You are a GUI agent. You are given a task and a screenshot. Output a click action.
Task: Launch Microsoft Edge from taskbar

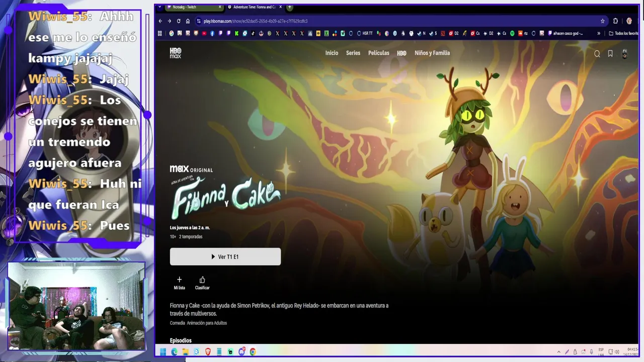(x=174, y=352)
